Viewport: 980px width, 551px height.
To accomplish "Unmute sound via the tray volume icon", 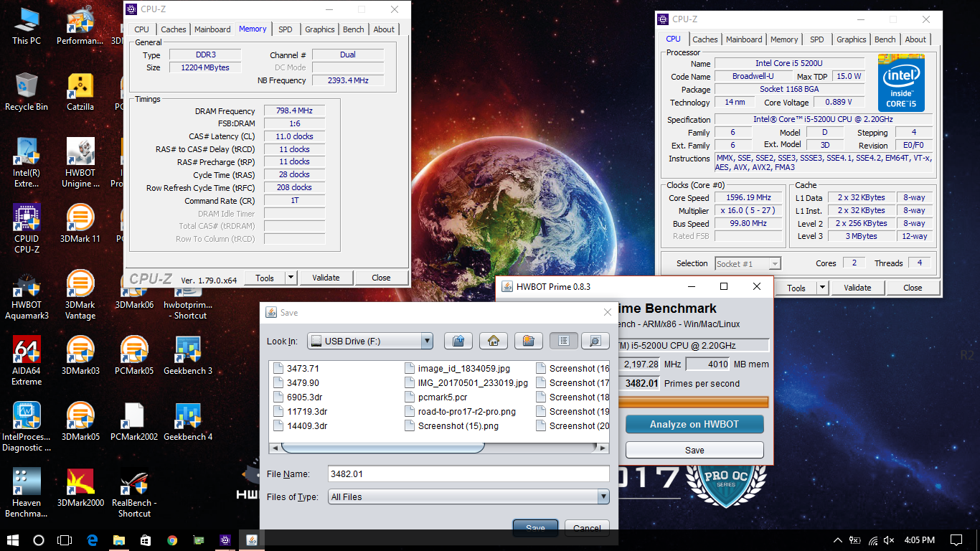I will tap(890, 540).
